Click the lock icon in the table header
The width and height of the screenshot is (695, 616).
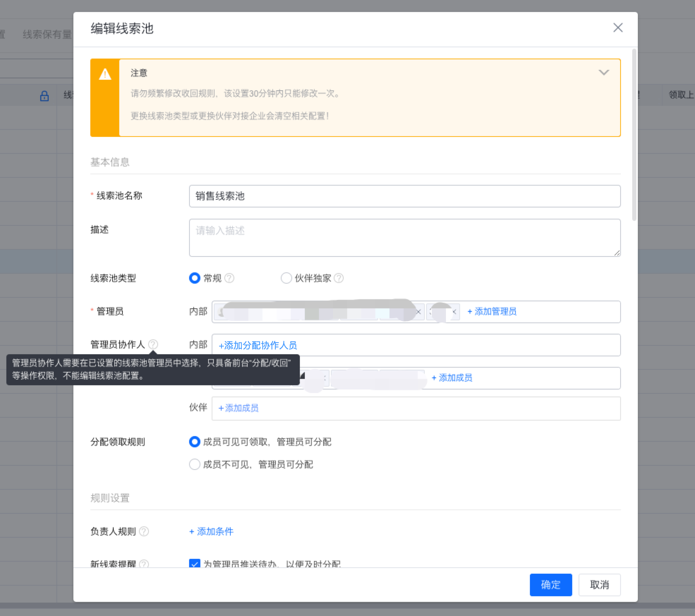tap(45, 95)
